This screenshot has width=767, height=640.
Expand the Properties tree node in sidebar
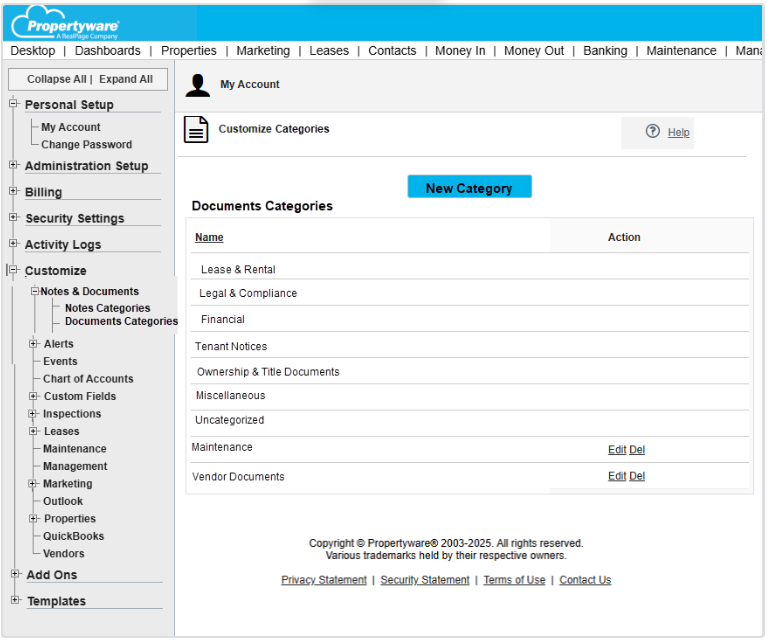click(x=33, y=519)
